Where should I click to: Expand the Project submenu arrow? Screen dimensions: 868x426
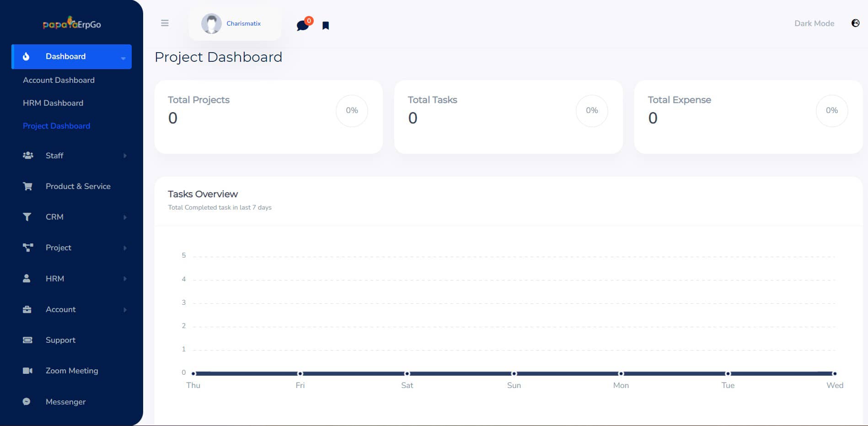(125, 248)
